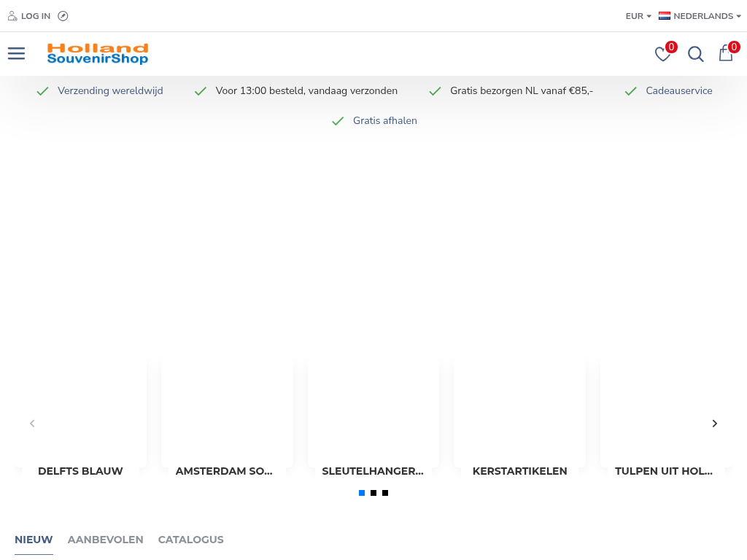Open the Verzending wereldwijd link
Image resolution: width=747 pixels, height=560 pixels.
pyautogui.click(x=110, y=91)
